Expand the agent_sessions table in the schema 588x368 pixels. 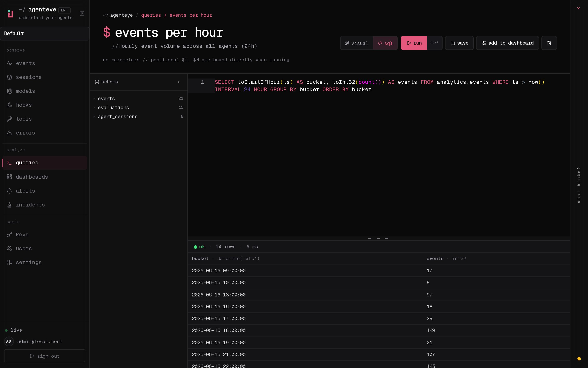[x=138, y=117]
